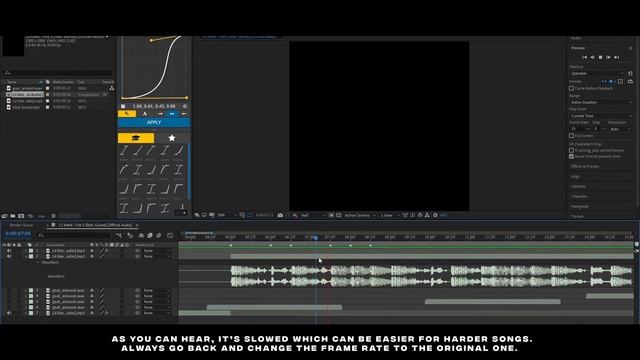The height and width of the screenshot is (360, 640).
Task: Jump to last frame in Preview panel
Action: (617, 57)
